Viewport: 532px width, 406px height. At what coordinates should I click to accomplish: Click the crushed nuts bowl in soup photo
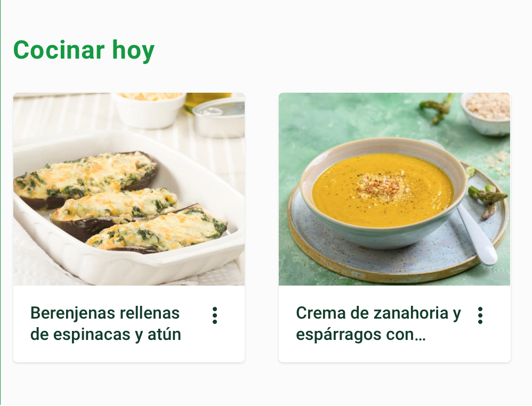tap(486, 113)
